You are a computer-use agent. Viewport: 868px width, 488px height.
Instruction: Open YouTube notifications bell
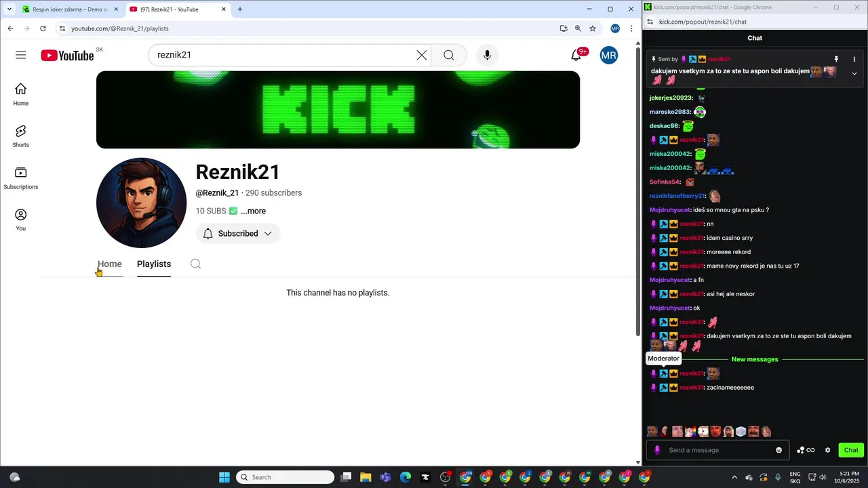pos(576,55)
